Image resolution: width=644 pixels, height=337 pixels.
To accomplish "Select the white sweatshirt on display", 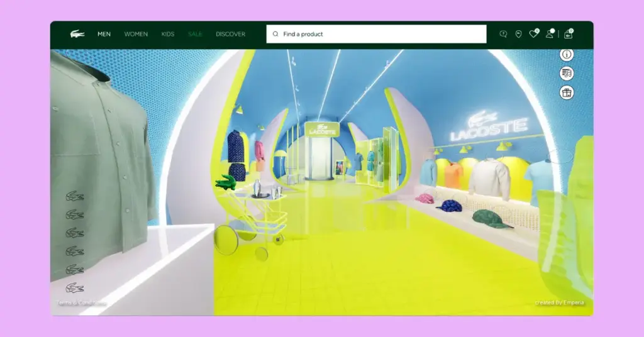I will point(489,179).
